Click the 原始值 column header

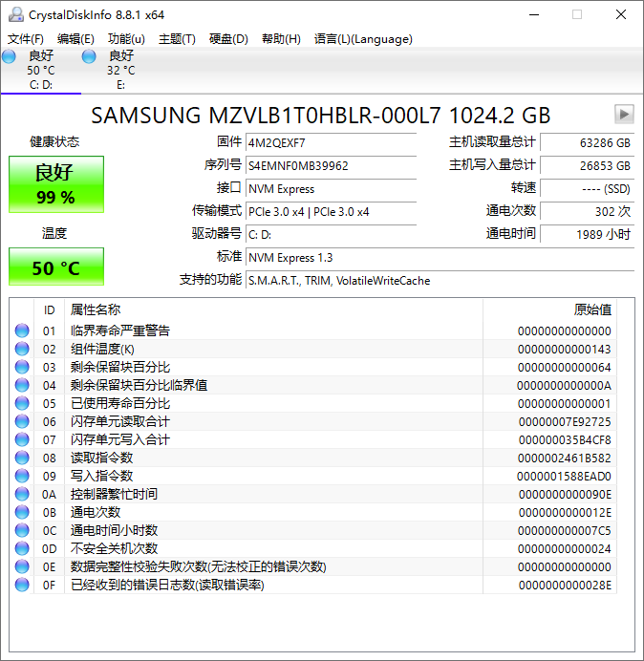(x=591, y=309)
